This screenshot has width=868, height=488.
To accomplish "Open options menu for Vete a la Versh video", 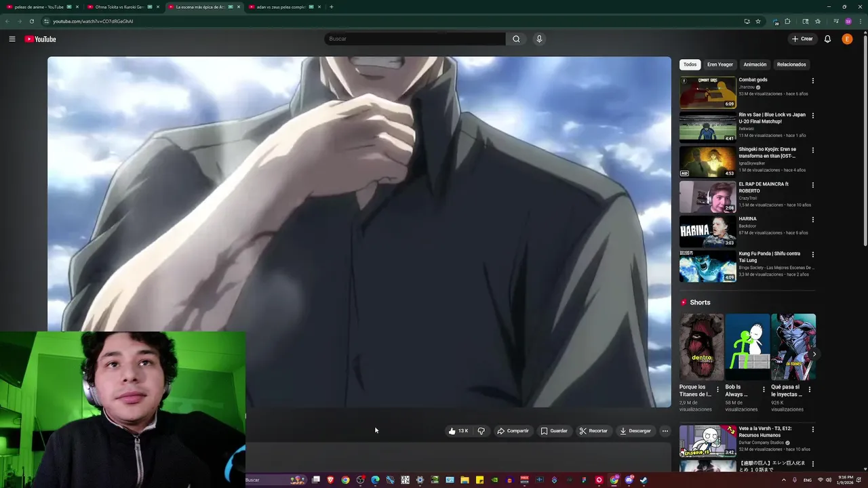I will pyautogui.click(x=812, y=430).
